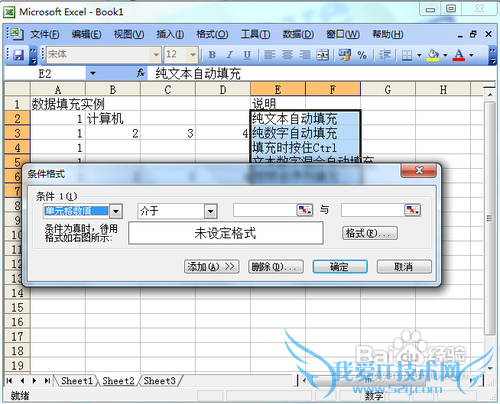Open 编辑(E) menu

pos(86,34)
